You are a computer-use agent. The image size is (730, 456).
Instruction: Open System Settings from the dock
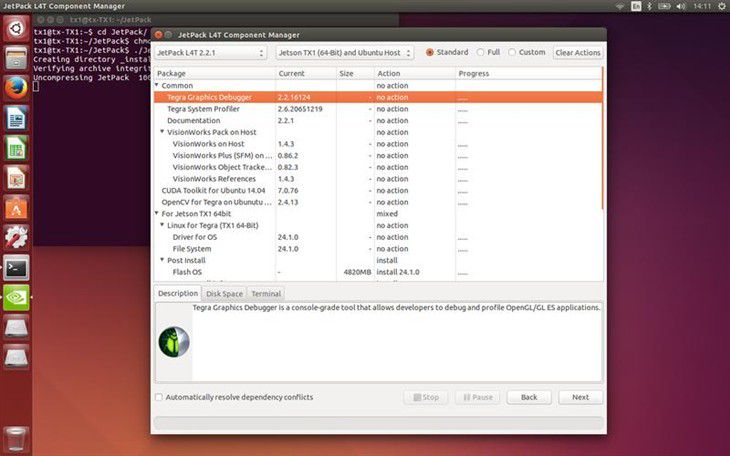(16, 237)
